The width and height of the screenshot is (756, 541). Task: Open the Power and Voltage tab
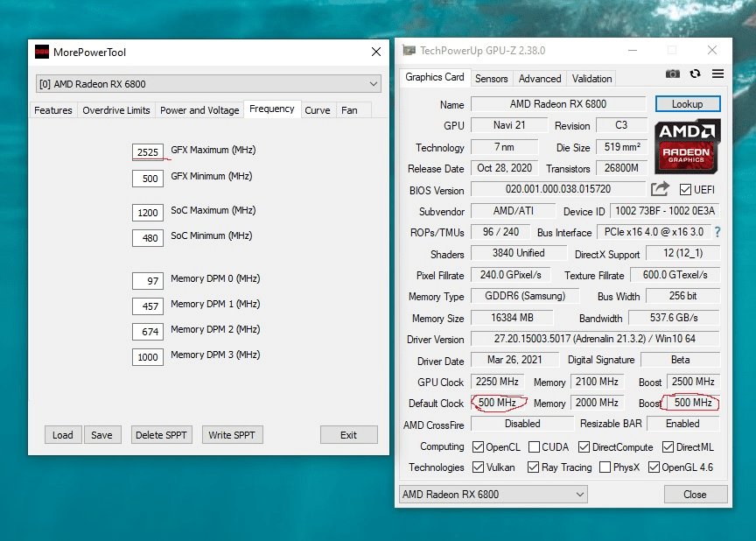[199, 110]
